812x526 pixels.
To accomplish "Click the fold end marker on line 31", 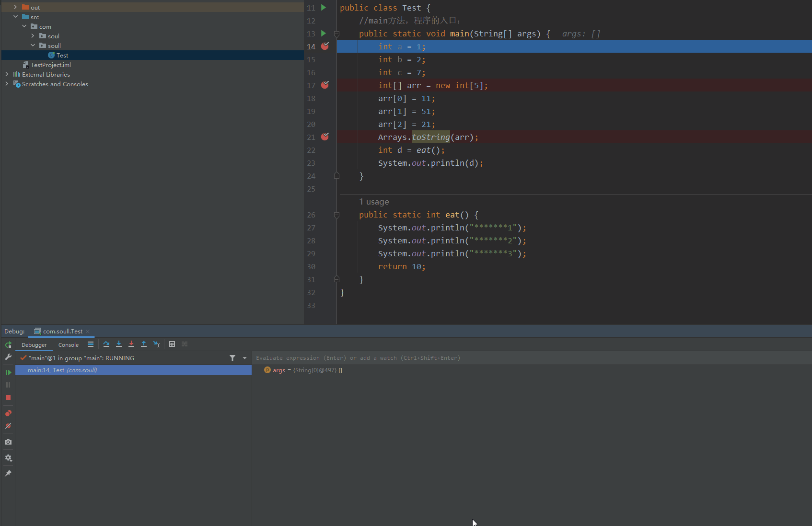I will pos(336,279).
